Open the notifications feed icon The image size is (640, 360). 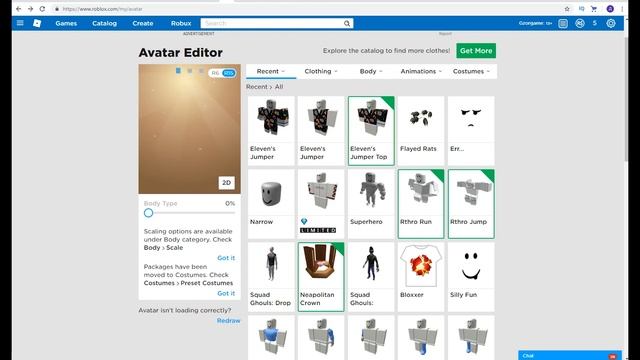(x=563, y=23)
